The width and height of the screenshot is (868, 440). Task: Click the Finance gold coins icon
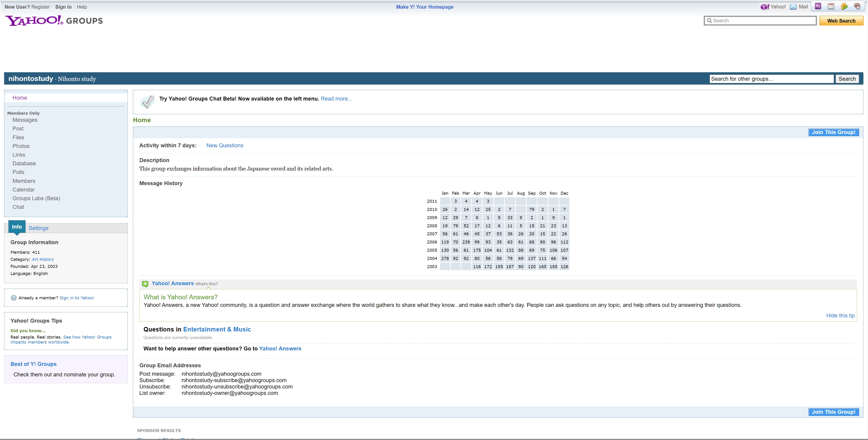click(x=844, y=6)
